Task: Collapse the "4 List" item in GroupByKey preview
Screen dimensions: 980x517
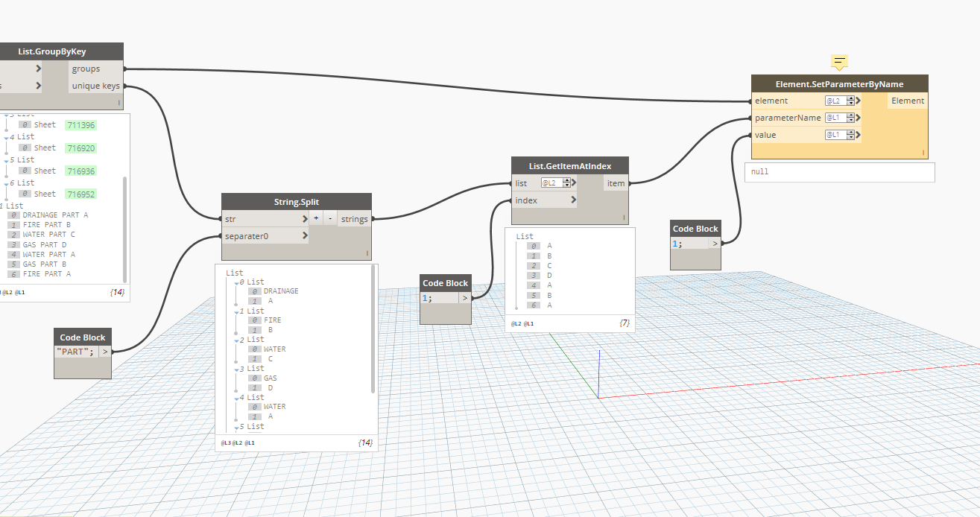Action: tap(7, 137)
